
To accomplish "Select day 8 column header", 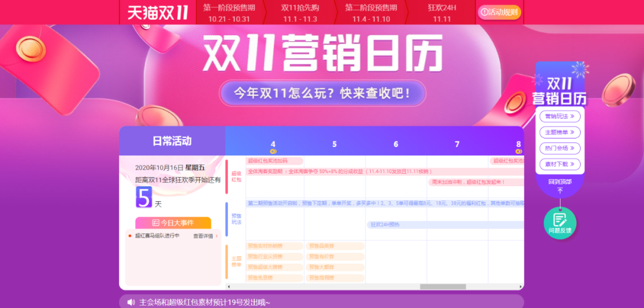I will [518, 144].
